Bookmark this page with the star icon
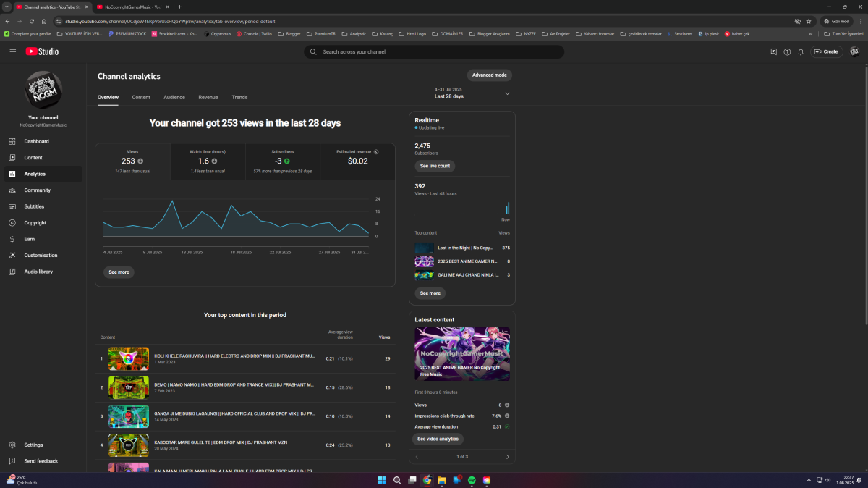Image resolution: width=868 pixels, height=488 pixels. coord(809,21)
